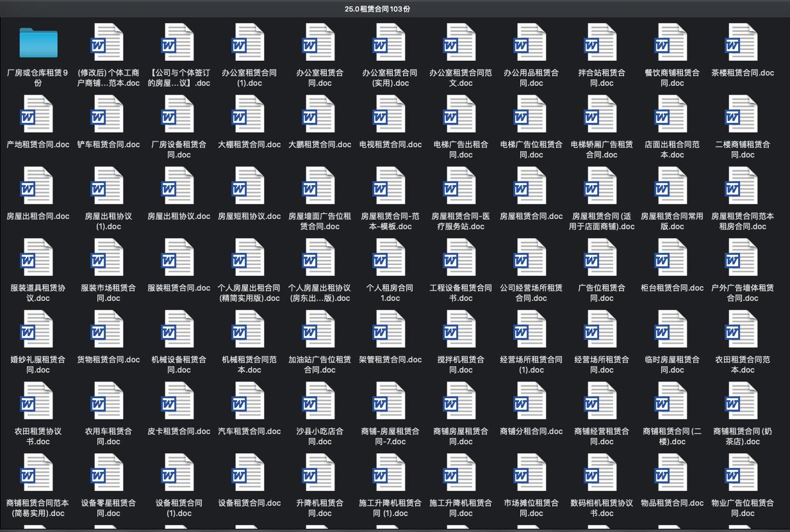790x532 pixels.
Task: Select the 餐饮商铺租赁合同.doc label
Action: (672, 78)
